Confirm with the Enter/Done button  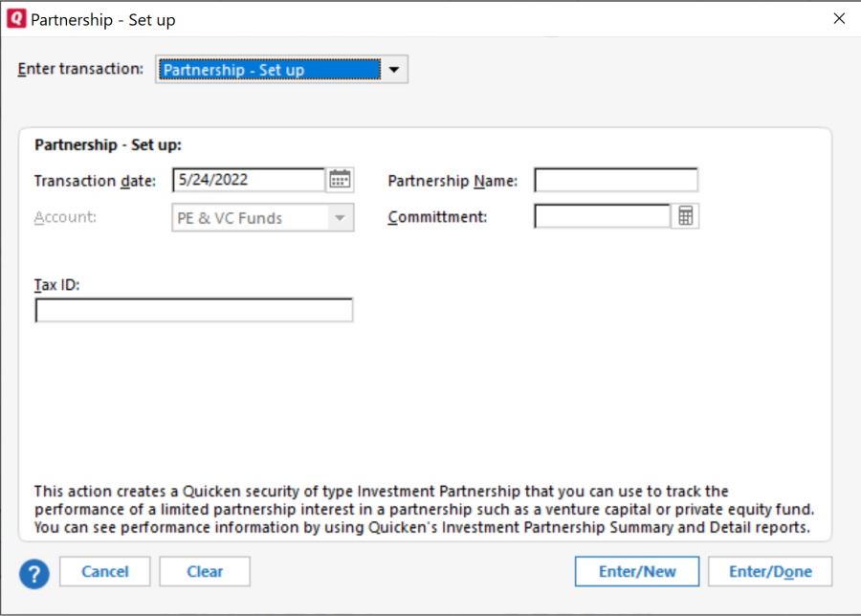point(770,572)
